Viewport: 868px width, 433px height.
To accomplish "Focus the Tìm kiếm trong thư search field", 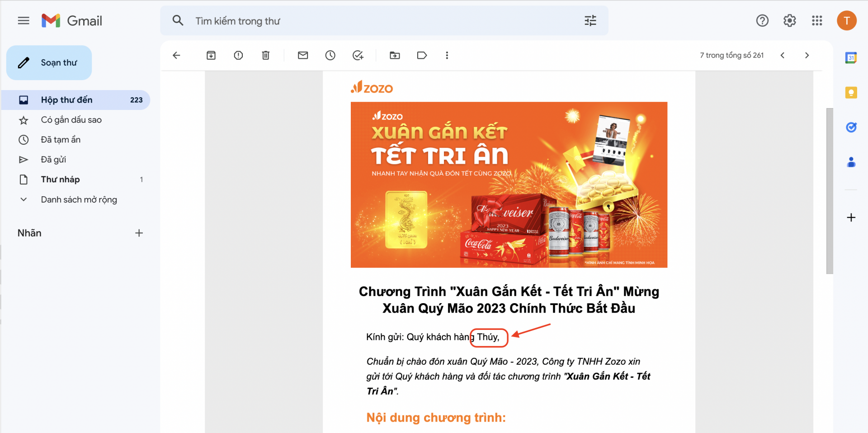I will [x=384, y=21].
